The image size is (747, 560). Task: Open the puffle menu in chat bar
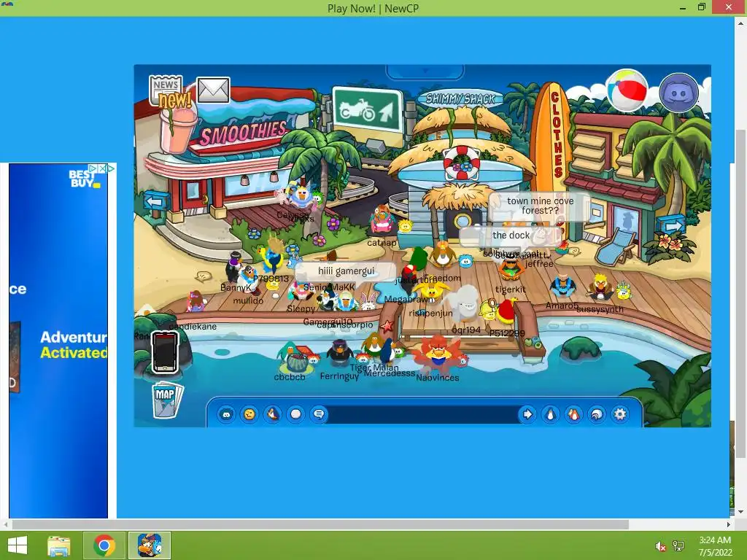point(226,414)
